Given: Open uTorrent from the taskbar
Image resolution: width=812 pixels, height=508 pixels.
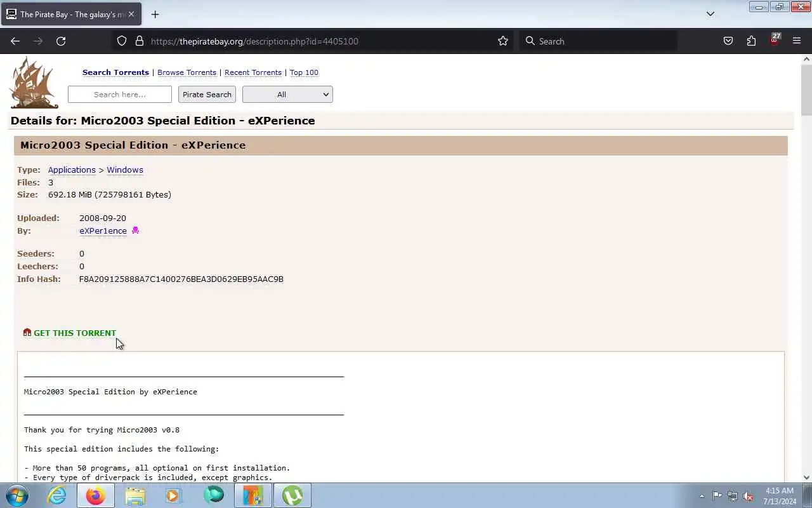Looking at the screenshot, I should pos(292,495).
